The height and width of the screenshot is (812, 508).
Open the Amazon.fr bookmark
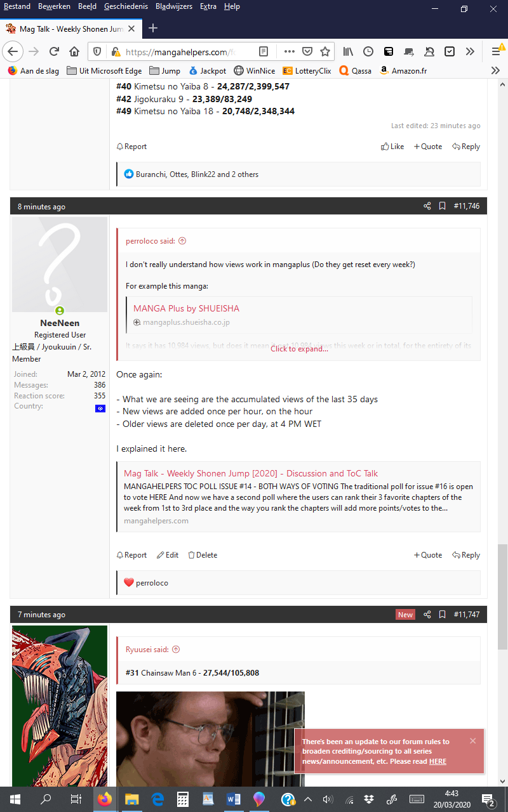(403, 71)
